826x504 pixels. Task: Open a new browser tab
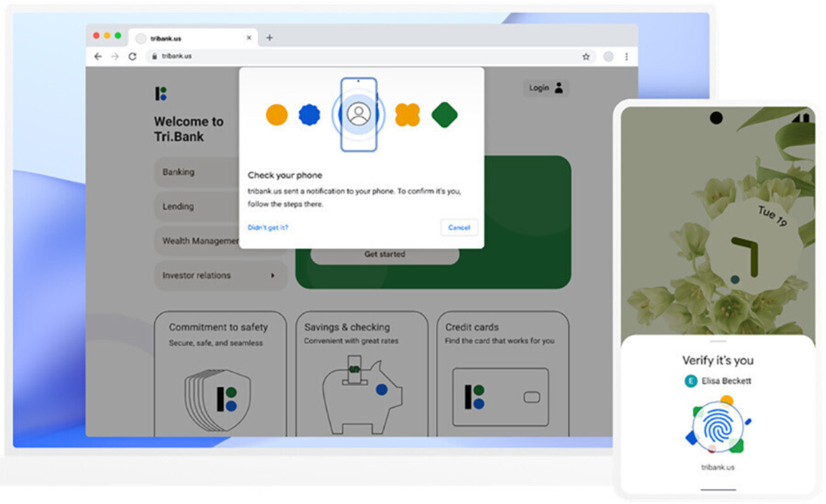(x=269, y=37)
